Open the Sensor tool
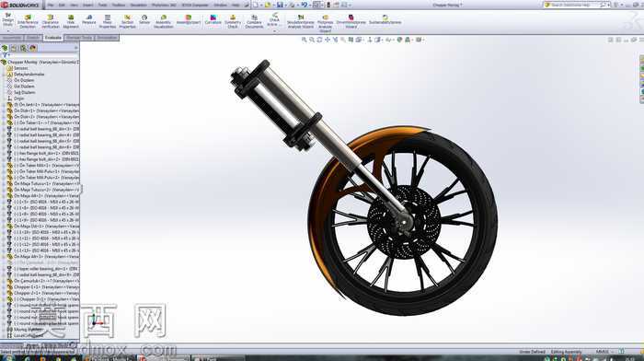 144,19
